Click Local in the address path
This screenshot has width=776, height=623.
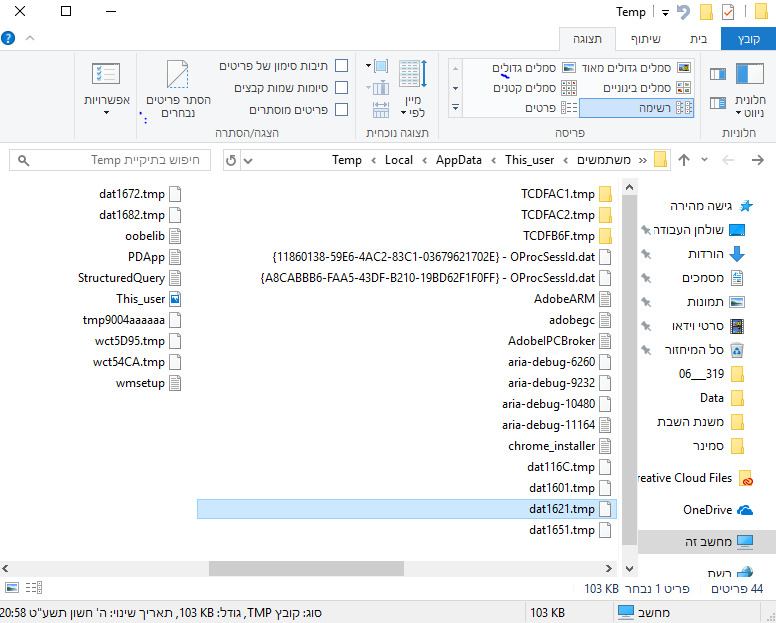[x=398, y=160]
